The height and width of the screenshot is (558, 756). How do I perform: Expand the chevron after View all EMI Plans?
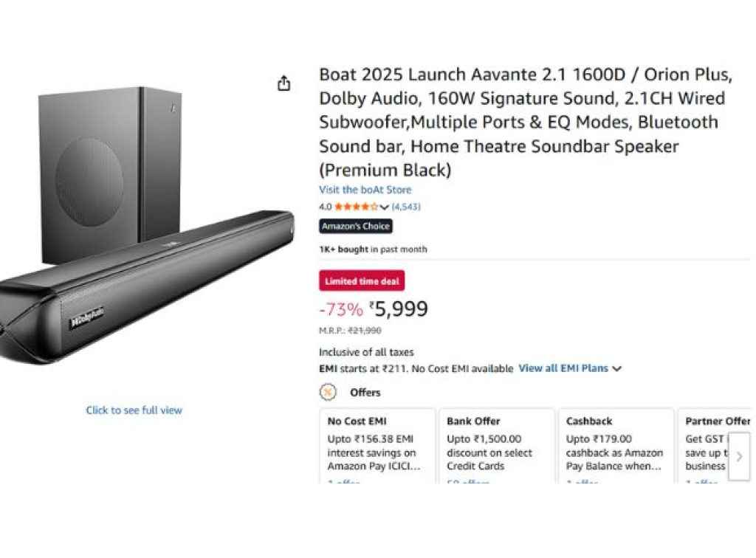coord(617,368)
